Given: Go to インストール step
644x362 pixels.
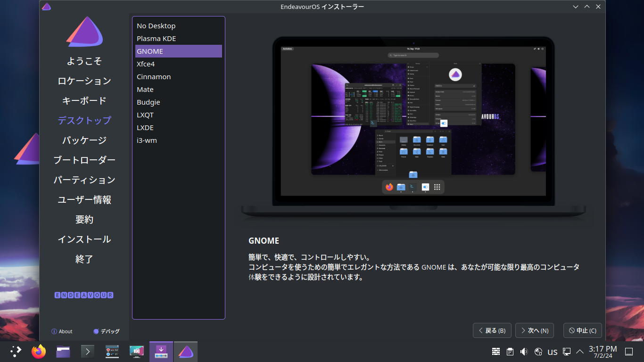Looking at the screenshot, I should (x=84, y=239).
